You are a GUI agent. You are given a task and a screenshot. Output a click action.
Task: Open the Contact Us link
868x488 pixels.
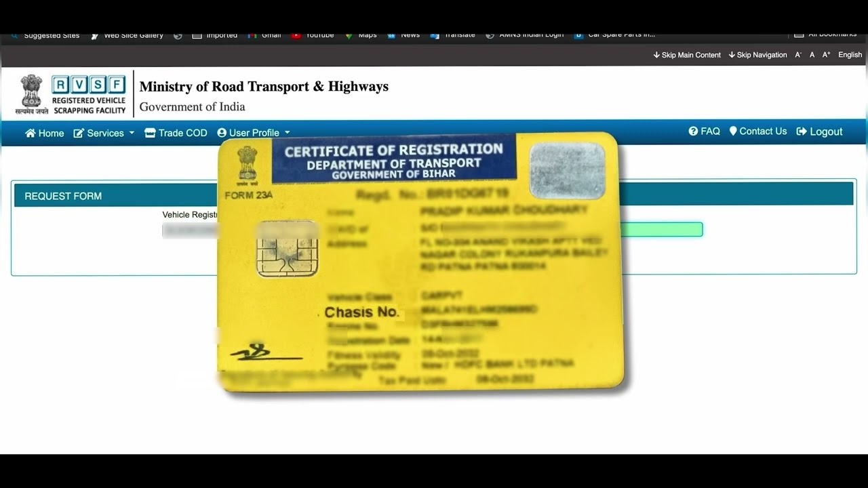758,131
